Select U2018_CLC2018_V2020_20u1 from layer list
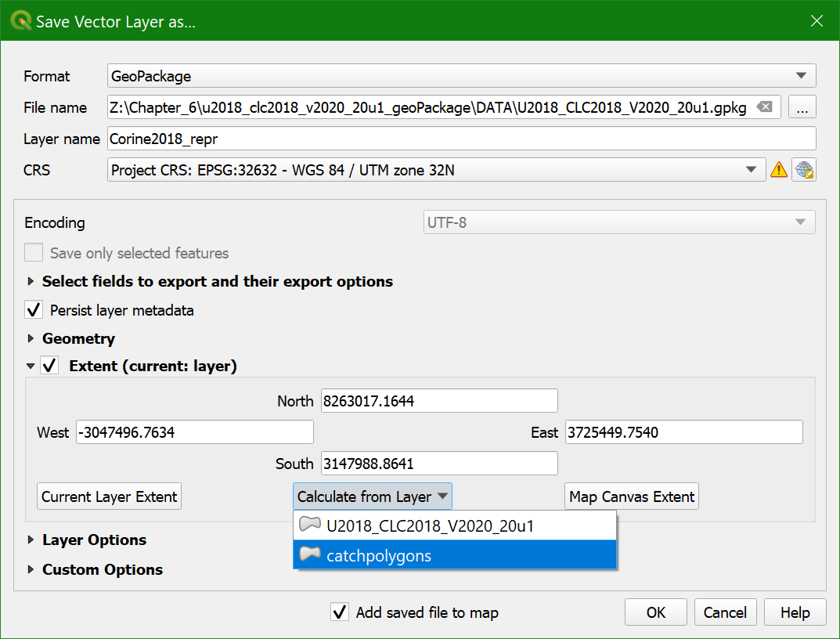840x639 pixels. (x=455, y=525)
